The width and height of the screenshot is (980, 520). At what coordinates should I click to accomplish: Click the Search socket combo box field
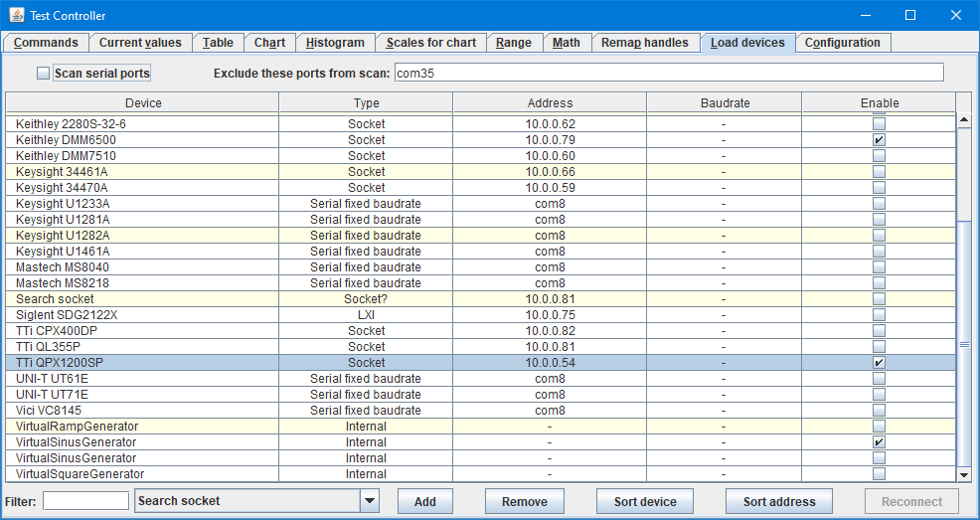click(247, 501)
